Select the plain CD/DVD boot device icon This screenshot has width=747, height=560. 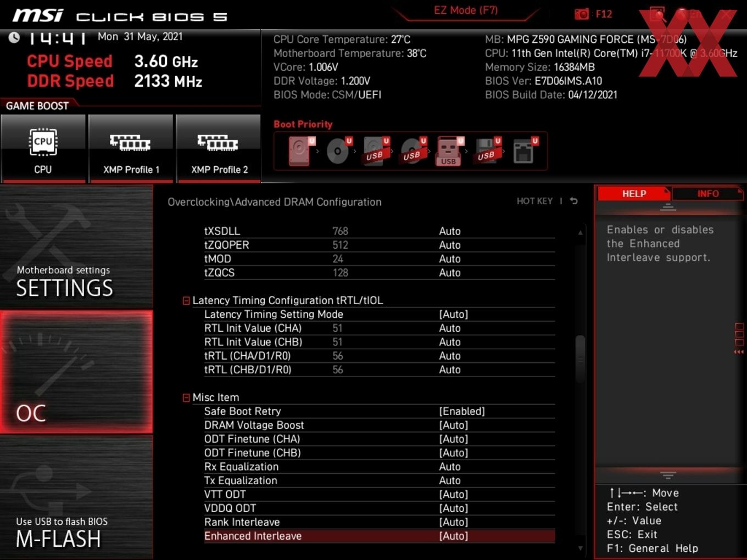(338, 151)
